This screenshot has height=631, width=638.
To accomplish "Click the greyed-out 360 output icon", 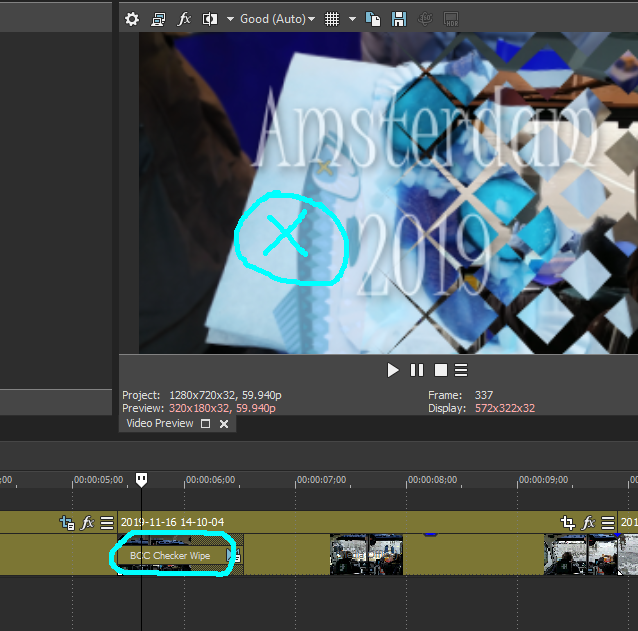I will 425,19.
